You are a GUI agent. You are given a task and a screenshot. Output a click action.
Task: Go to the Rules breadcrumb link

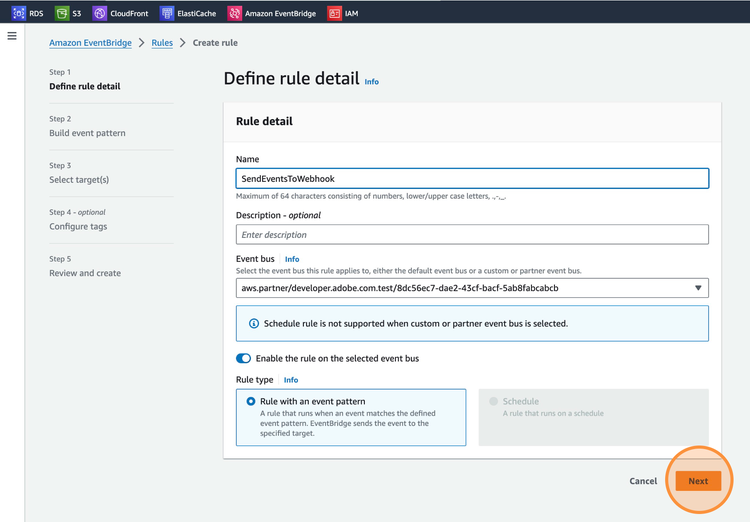pos(162,43)
